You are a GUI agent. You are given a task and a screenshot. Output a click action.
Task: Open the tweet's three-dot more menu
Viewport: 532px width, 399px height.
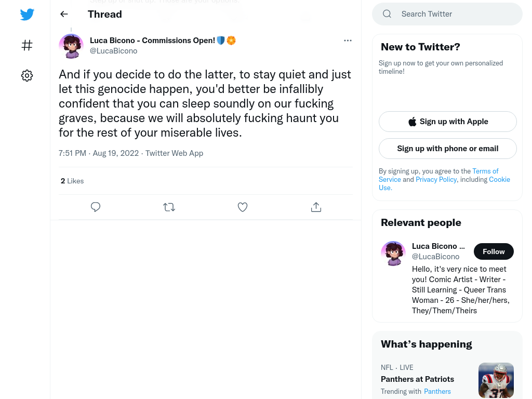[348, 41]
